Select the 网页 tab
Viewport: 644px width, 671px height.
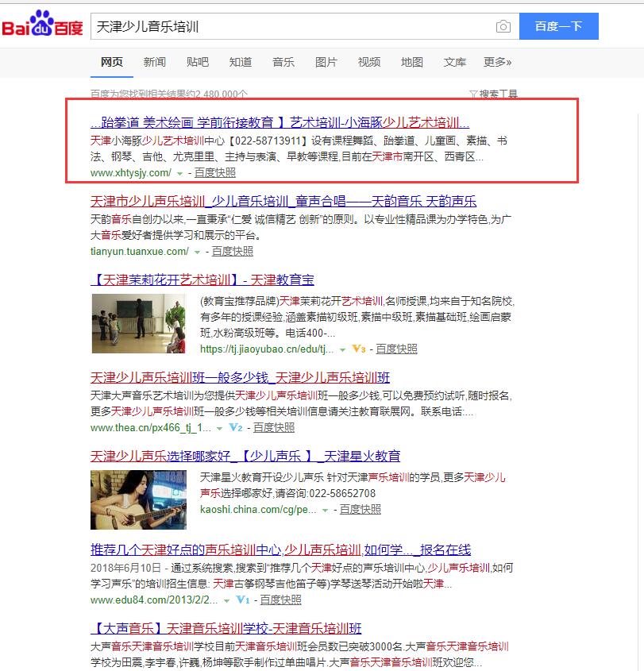coord(112,62)
